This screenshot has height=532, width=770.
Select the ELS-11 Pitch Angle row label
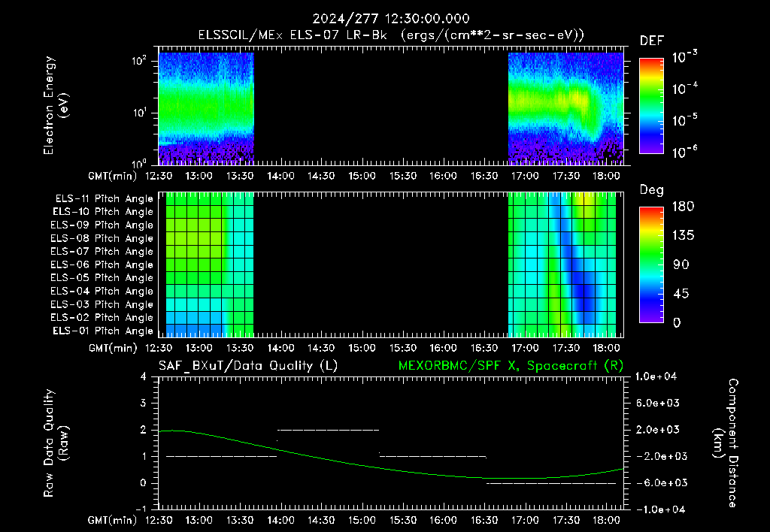104,199
